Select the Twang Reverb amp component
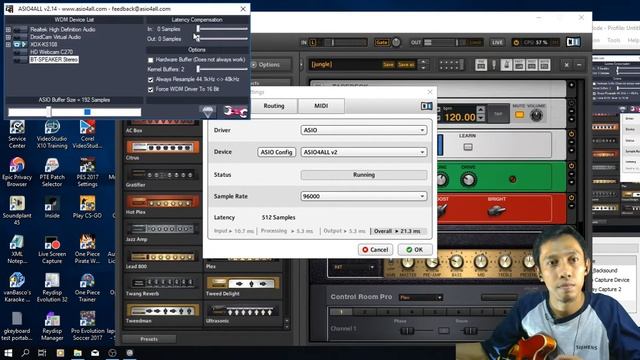Screen dimensions: 640x360 tap(163, 286)
